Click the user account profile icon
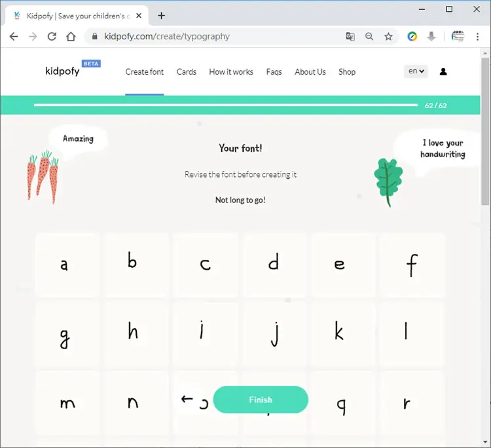 pos(443,72)
